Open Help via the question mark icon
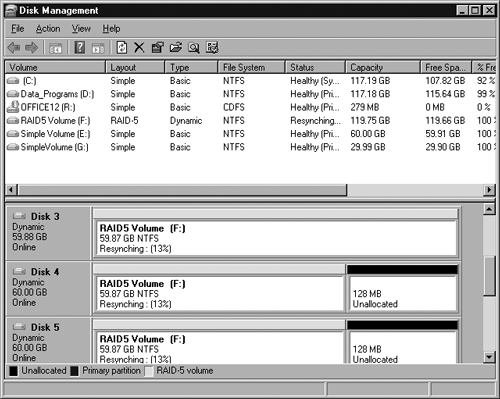This screenshot has width=500, height=399. coord(80,47)
